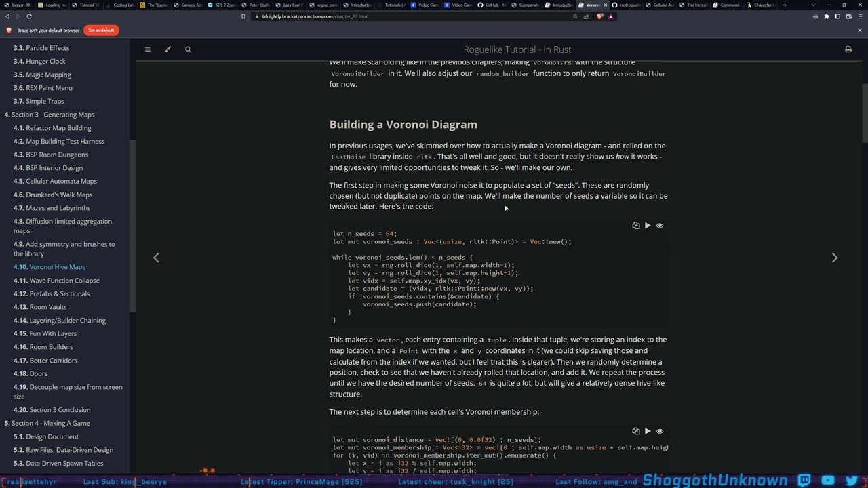Open chapter 5.1 Design Document
The height and width of the screenshot is (488, 868).
click(46, 436)
